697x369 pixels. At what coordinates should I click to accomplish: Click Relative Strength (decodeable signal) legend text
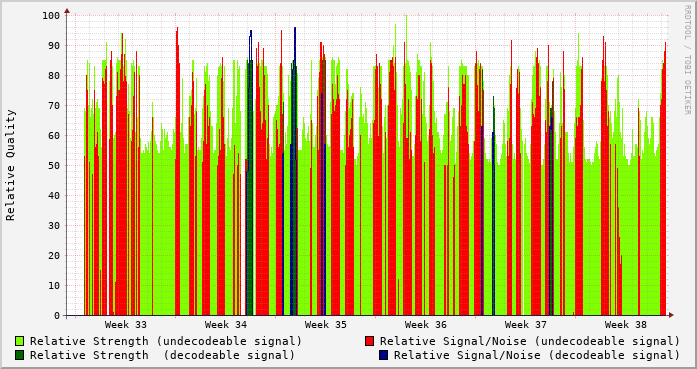pyautogui.click(x=163, y=355)
